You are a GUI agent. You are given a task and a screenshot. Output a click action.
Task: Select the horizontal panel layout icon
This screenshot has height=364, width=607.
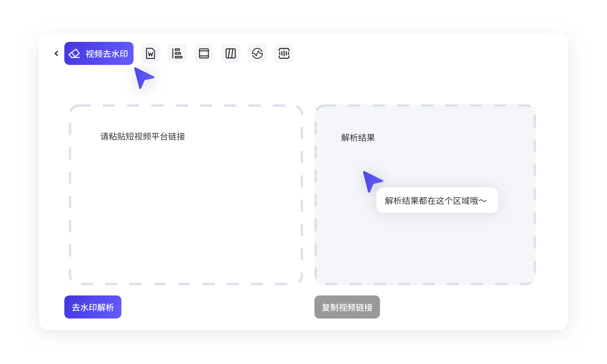click(204, 53)
